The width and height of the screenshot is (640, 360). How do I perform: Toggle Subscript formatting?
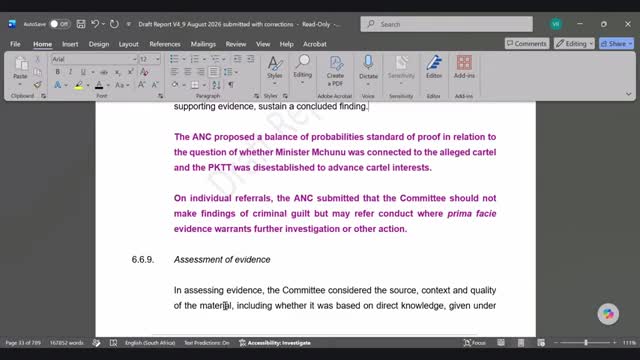pos(118,72)
